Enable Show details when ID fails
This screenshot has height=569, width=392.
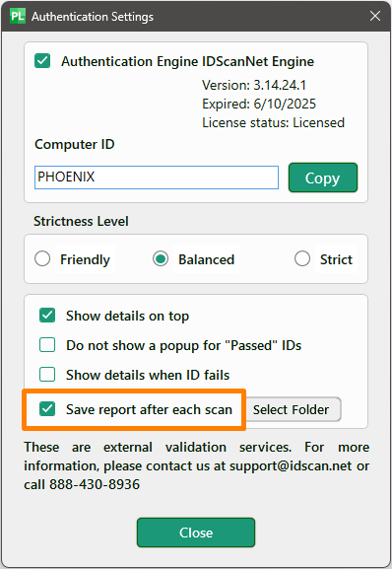click(47, 375)
